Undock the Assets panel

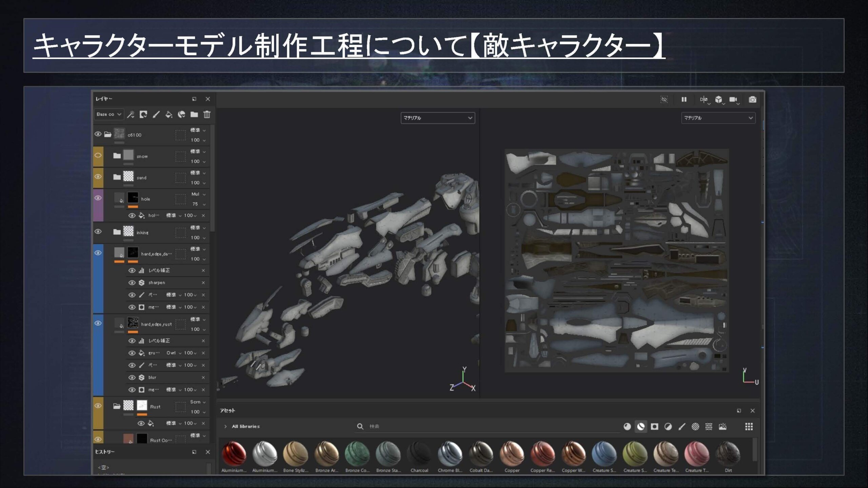click(739, 411)
